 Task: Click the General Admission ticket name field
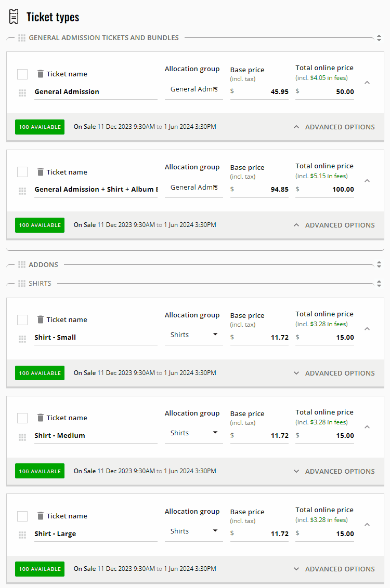[x=96, y=91]
